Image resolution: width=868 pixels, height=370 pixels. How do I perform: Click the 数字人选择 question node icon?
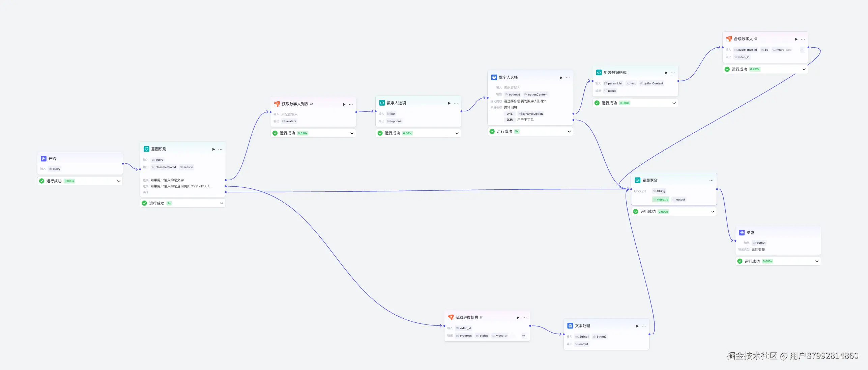[494, 77]
